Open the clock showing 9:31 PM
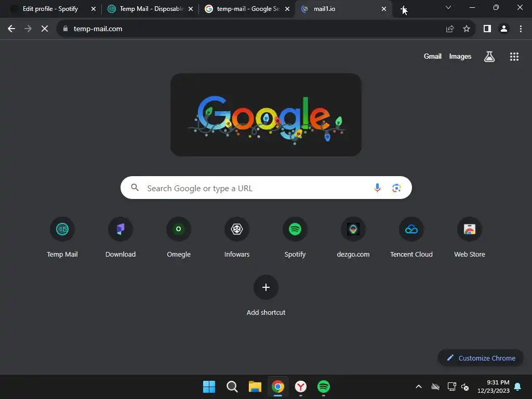 click(494, 387)
